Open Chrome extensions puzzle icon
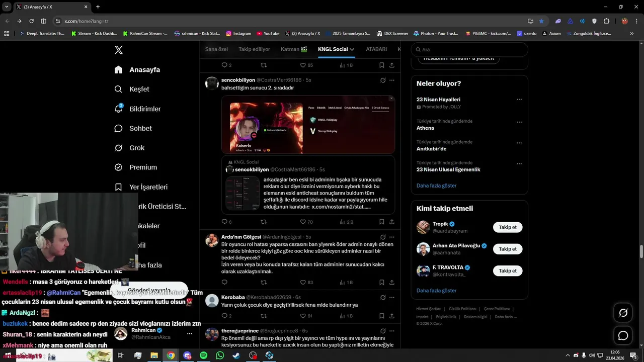This screenshot has width=644, height=362. (606, 21)
